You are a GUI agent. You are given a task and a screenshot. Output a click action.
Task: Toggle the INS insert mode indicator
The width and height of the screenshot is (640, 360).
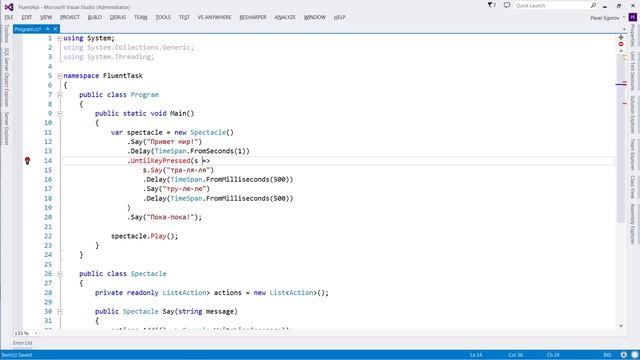607,355
